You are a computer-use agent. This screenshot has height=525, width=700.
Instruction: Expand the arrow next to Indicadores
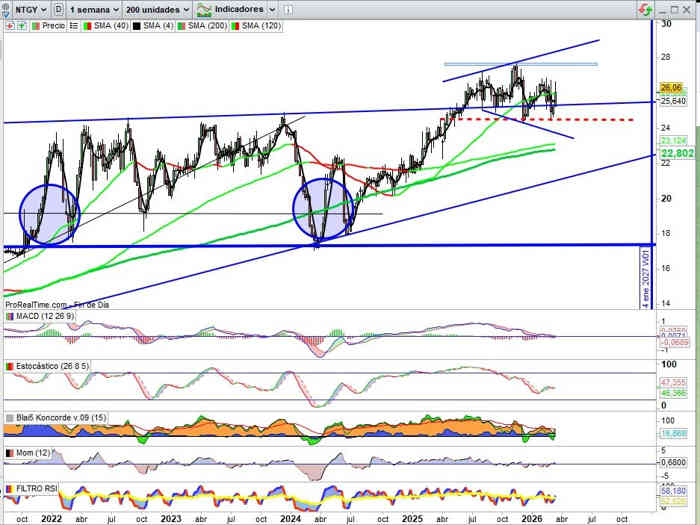coord(273,9)
